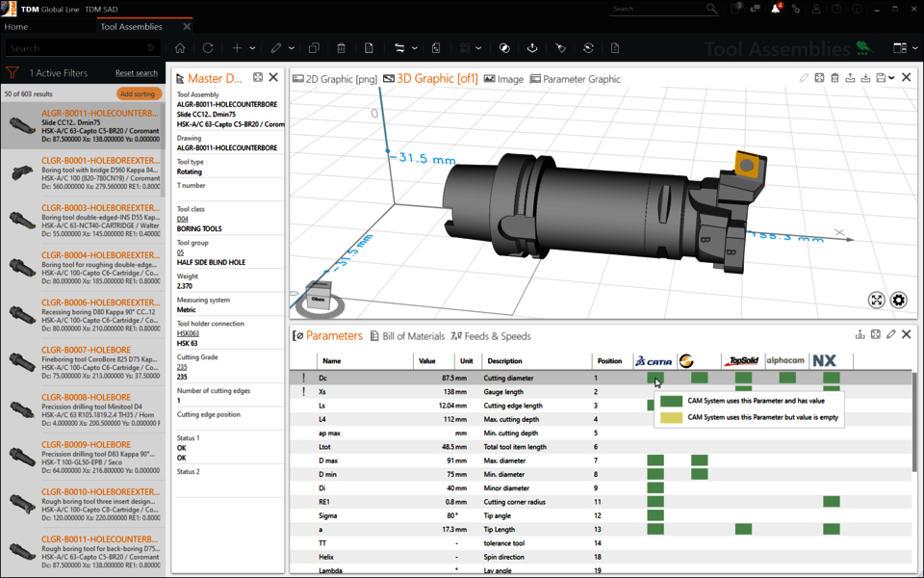Click the download icon in graphic panel
This screenshot has width=924, height=578.
pyautogui.click(x=865, y=78)
